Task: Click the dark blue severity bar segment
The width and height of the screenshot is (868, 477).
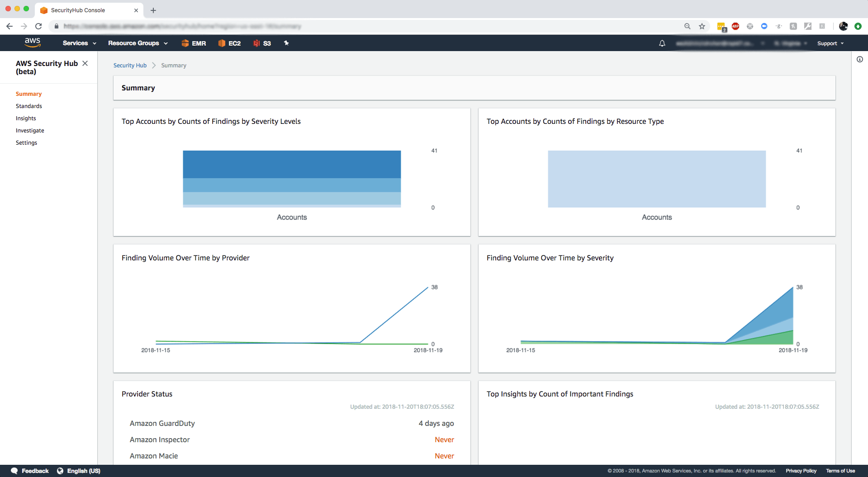Action: (292, 164)
